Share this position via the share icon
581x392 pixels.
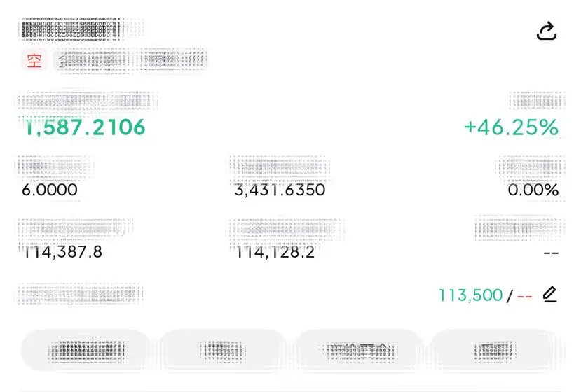[x=547, y=31]
